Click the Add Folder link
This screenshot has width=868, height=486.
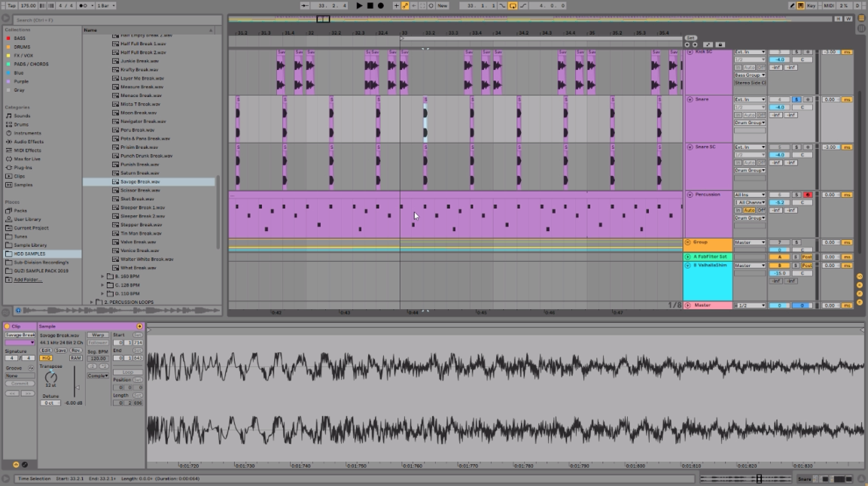pos(27,280)
